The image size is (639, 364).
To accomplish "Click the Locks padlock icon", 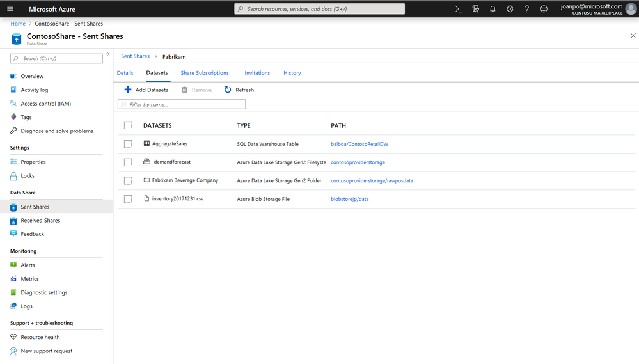I will pyautogui.click(x=13, y=176).
